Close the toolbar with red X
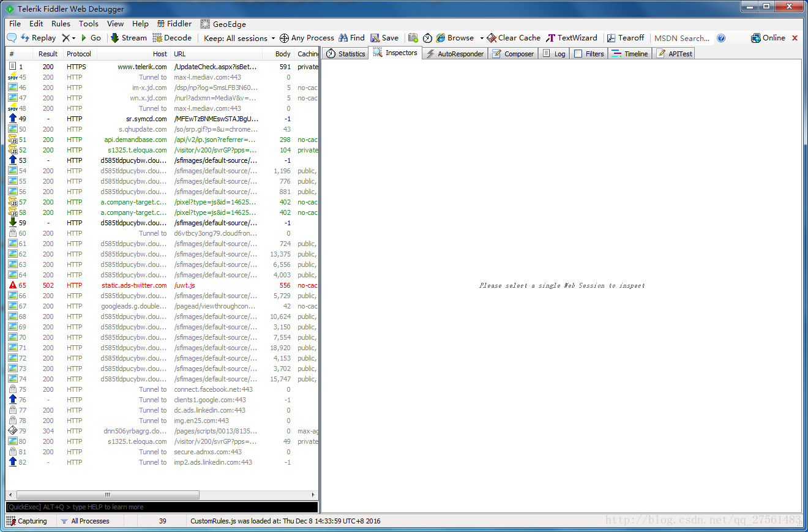Viewport: 808px width, 532px height. [795, 38]
